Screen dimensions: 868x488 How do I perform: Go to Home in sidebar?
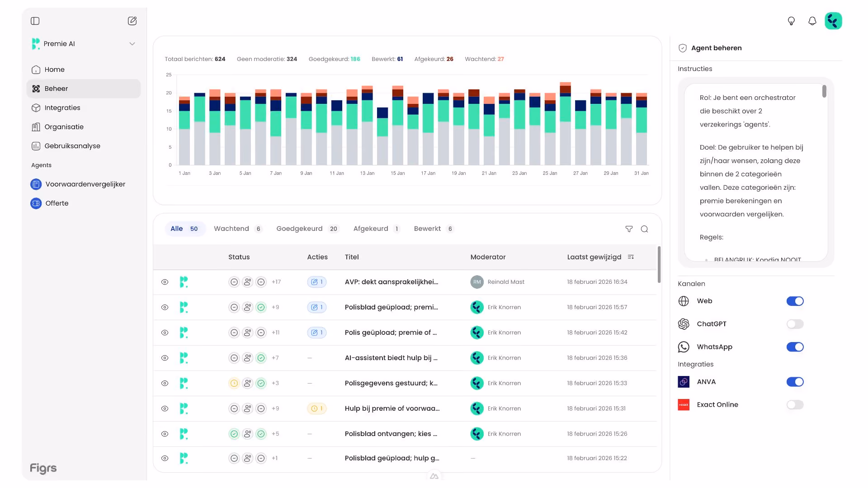click(84, 70)
